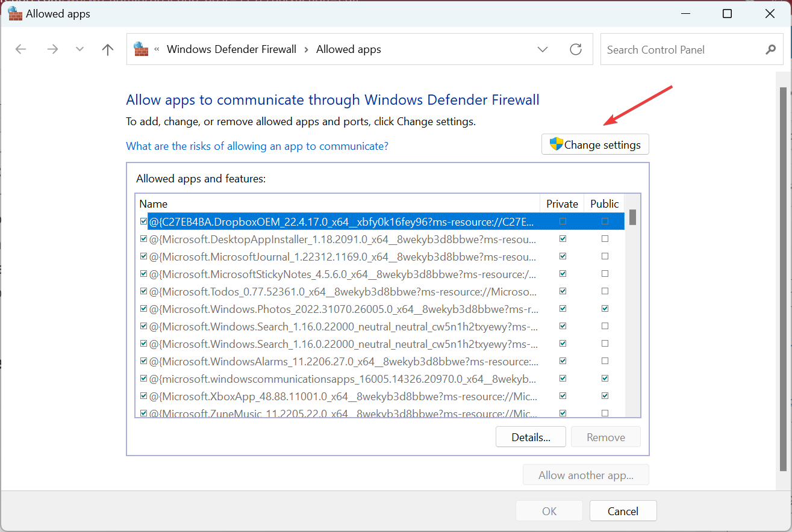792x532 pixels.
Task: Disable Public checkbox for windowscommunicationsapps
Action: (x=605, y=379)
